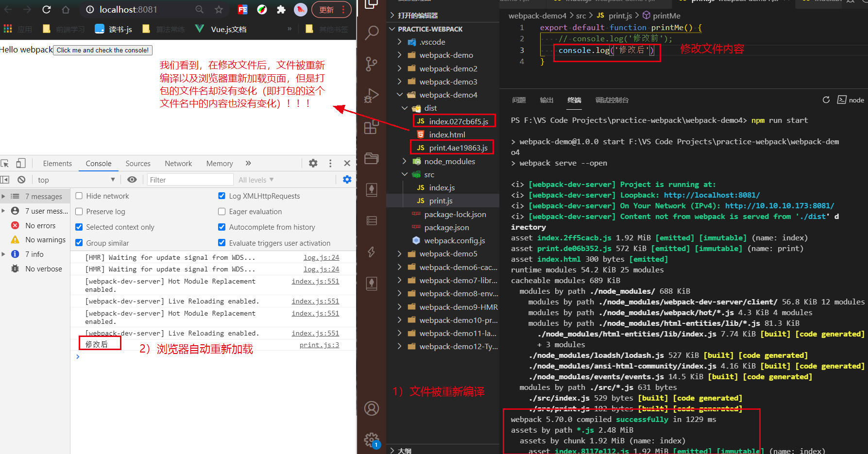Open DevTools three-dot customize menu

330,163
